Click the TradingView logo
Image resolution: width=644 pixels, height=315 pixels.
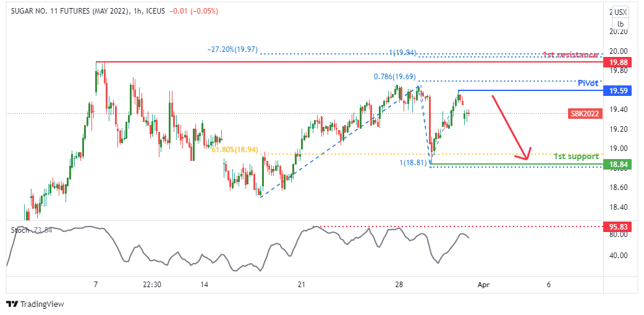pos(35,304)
